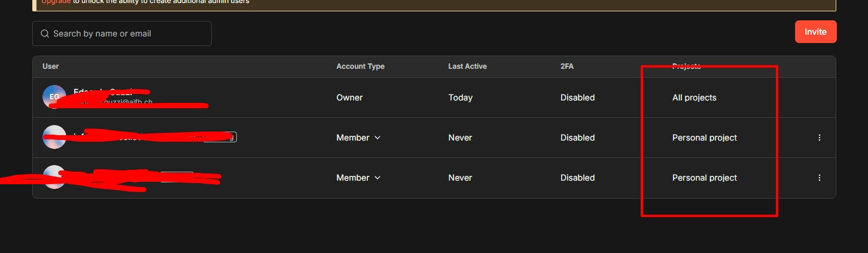
Task: Focus the Search by name or email field
Action: [x=129, y=34]
